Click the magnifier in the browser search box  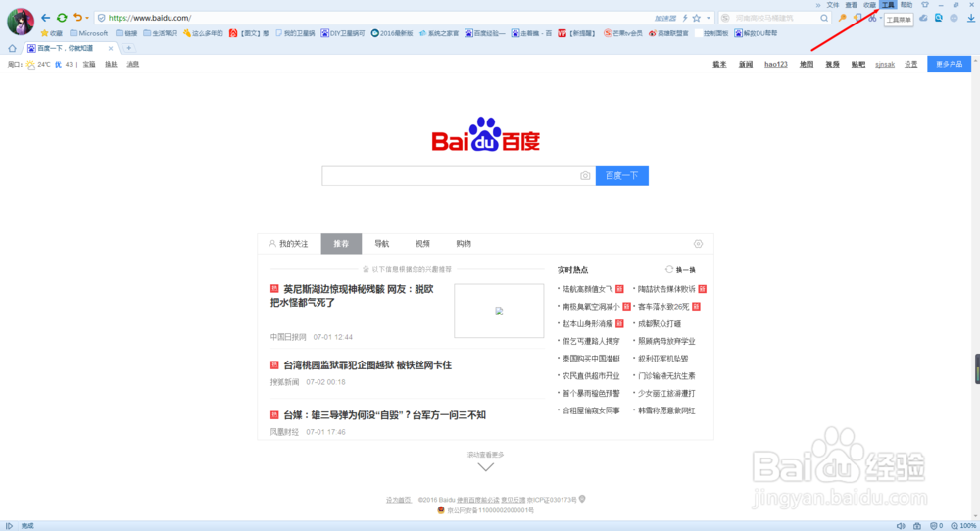(x=824, y=18)
